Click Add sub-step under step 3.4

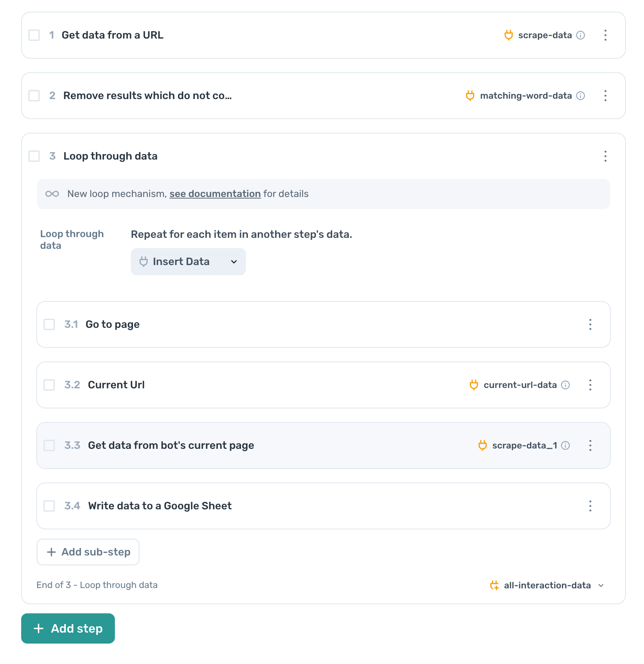pos(88,552)
